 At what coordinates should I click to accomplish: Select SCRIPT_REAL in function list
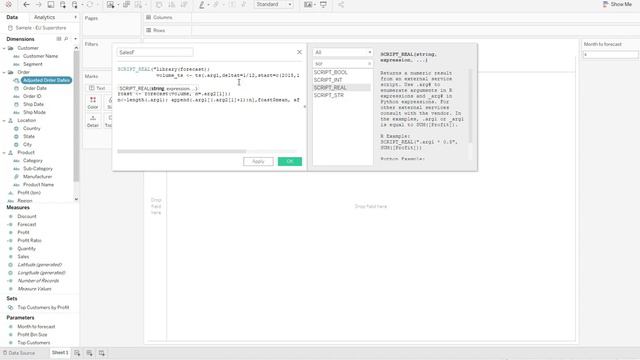pos(330,88)
